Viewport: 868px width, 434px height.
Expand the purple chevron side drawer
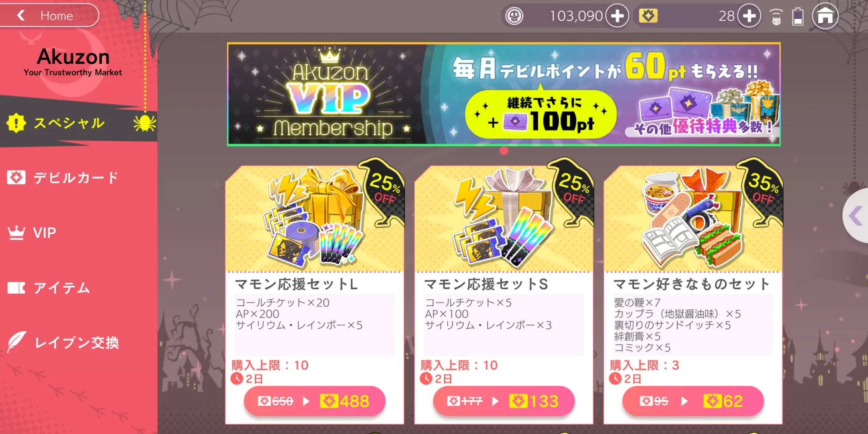click(x=856, y=216)
